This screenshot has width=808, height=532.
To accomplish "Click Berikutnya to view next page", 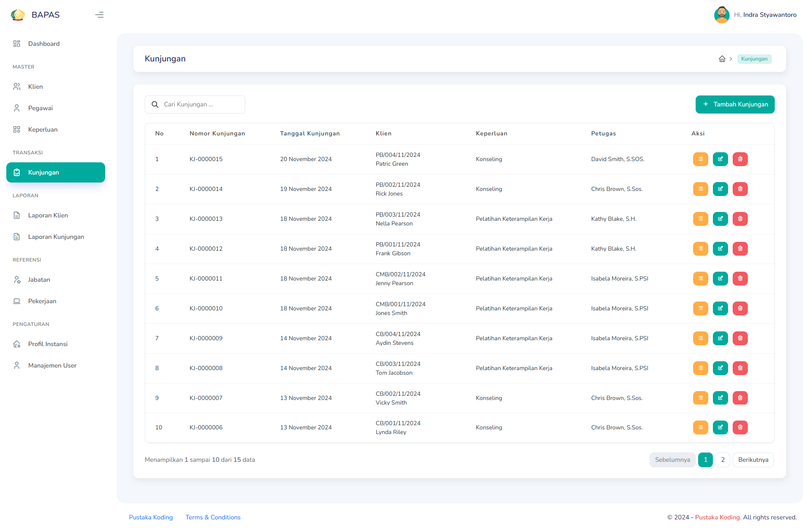I will click(x=753, y=460).
